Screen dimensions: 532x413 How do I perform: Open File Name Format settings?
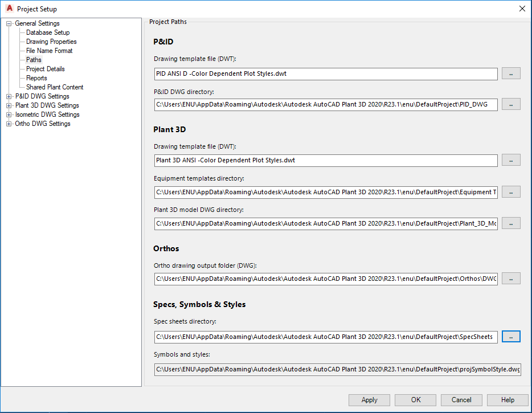pyautogui.click(x=49, y=51)
